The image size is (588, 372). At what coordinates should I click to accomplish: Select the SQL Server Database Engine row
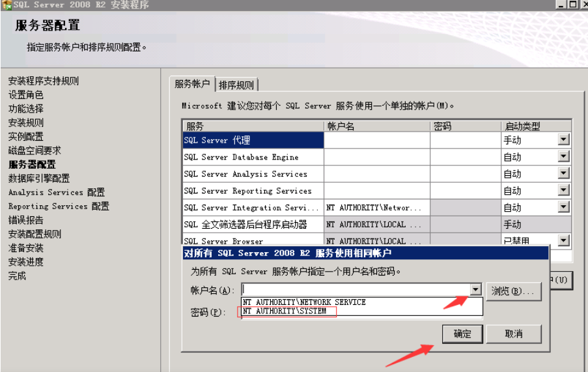pyautogui.click(x=253, y=157)
